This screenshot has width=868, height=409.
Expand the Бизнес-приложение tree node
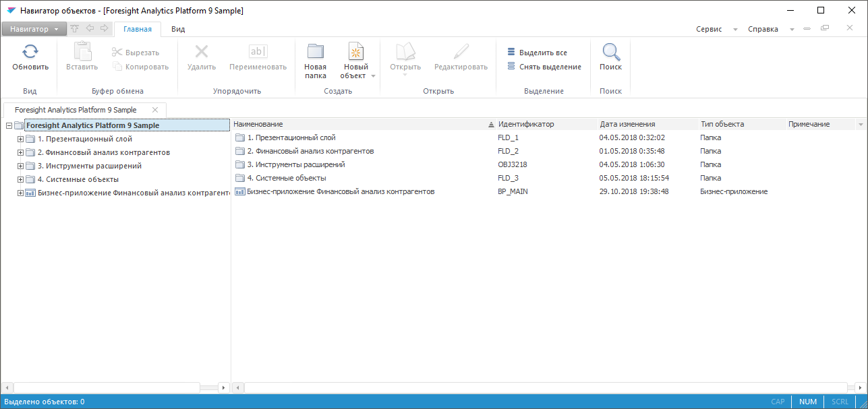pos(20,193)
